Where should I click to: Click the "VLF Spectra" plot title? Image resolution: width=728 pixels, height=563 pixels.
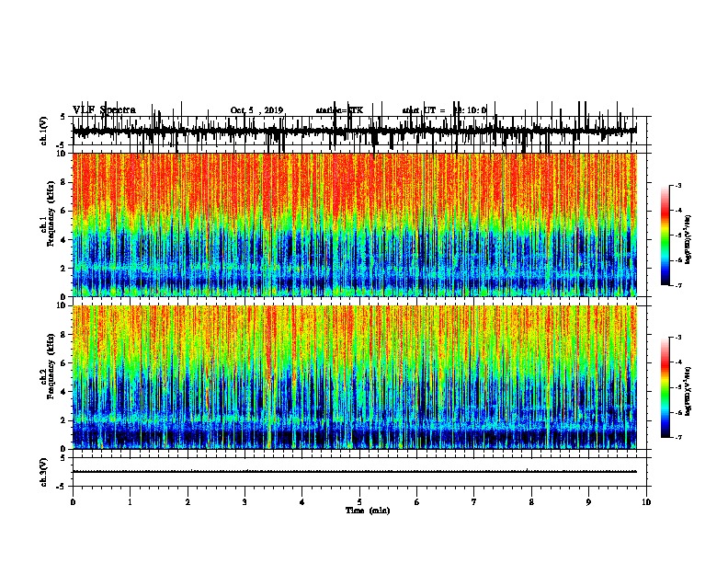104,110
